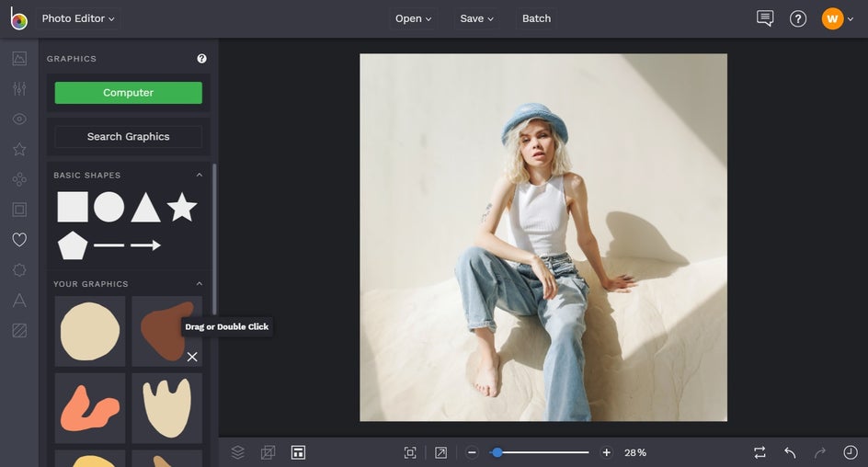This screenshot has height=467, width=868.
Task: Open the Edit sliders sidebar icon
Action: pyautogui.click(x=19, y=88)
